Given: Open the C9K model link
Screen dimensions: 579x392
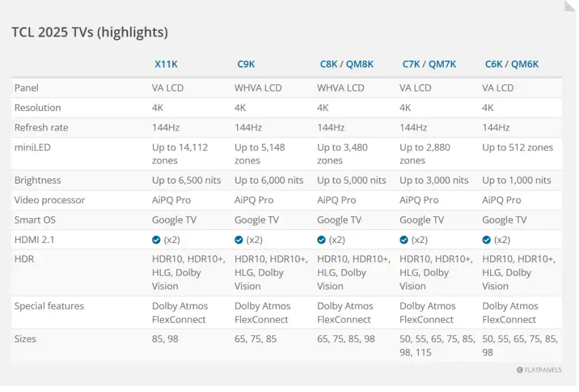Looking at the screenshot, I should click(x=246, y=64).
